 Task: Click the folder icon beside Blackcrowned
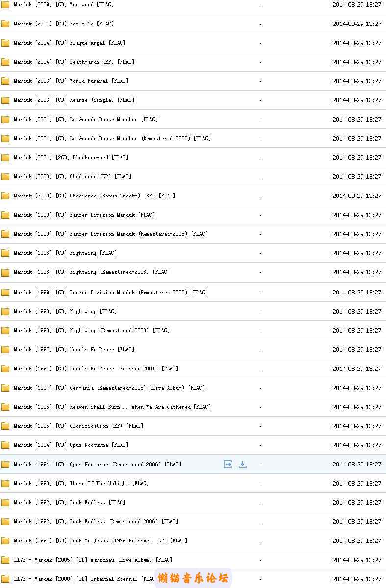tap(5, 157)
